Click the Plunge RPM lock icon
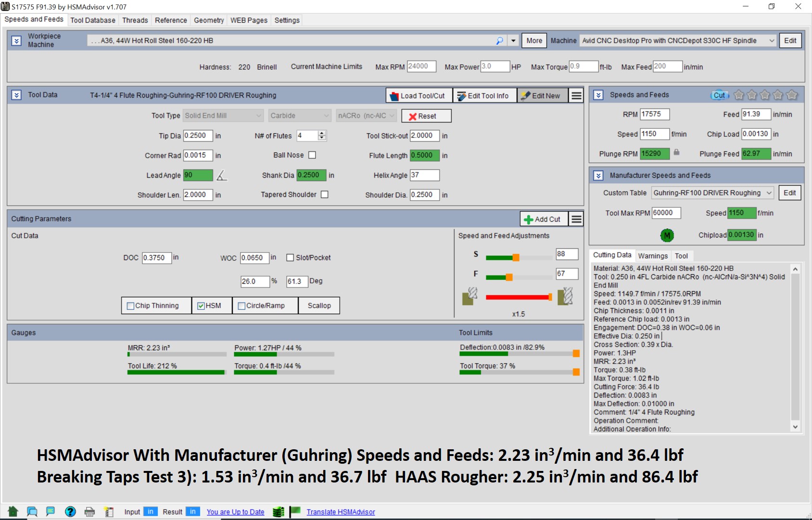Screen dimensions: 812x520 coord(676,152)
